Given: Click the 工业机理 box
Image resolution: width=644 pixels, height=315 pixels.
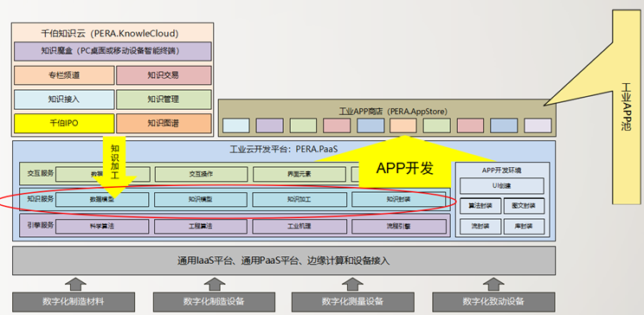Looking at the screenshot, I should tap(299, 226).
